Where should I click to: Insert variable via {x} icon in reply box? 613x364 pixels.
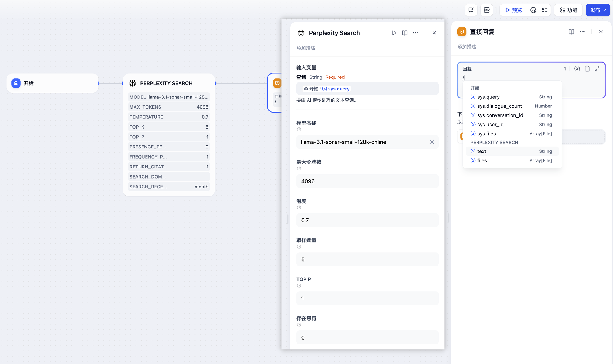(577, 69)
